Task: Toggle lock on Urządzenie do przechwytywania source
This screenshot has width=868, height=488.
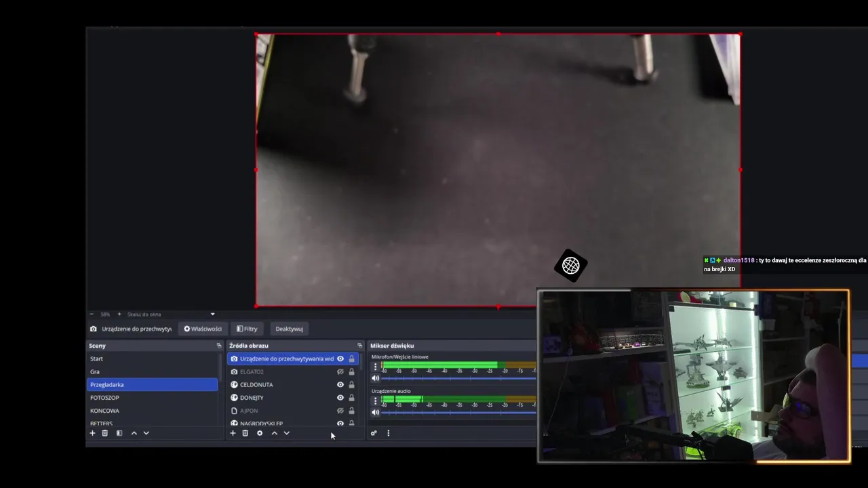Action: 351,359
